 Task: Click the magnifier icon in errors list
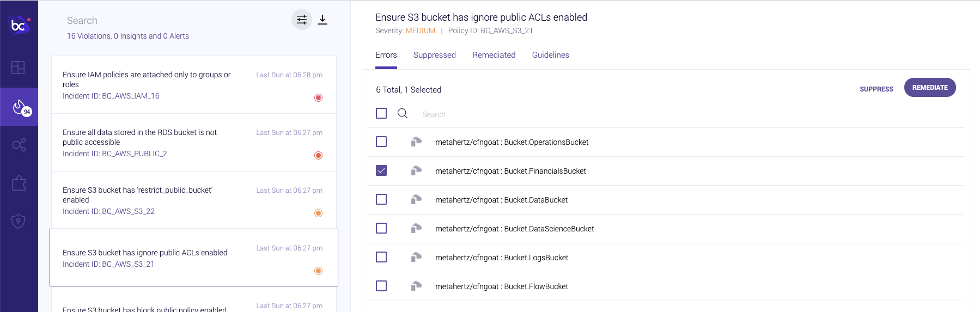pyautogui.click(x=403, y=113)
